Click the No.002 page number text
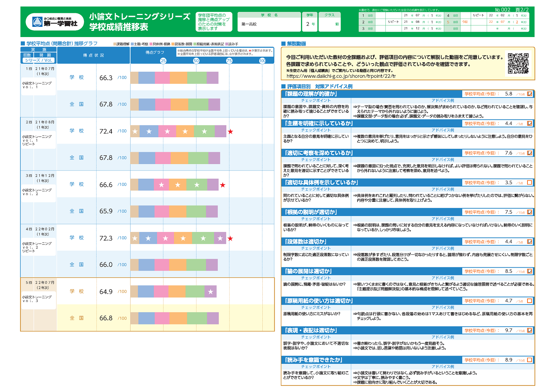The height and width of the screenshot is (392, 555). 503,10
